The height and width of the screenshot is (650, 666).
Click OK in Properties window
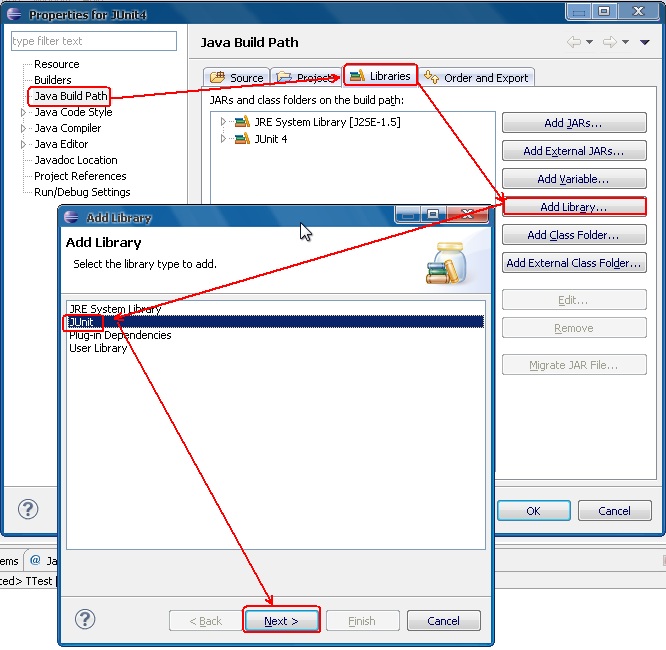point(533,511)
